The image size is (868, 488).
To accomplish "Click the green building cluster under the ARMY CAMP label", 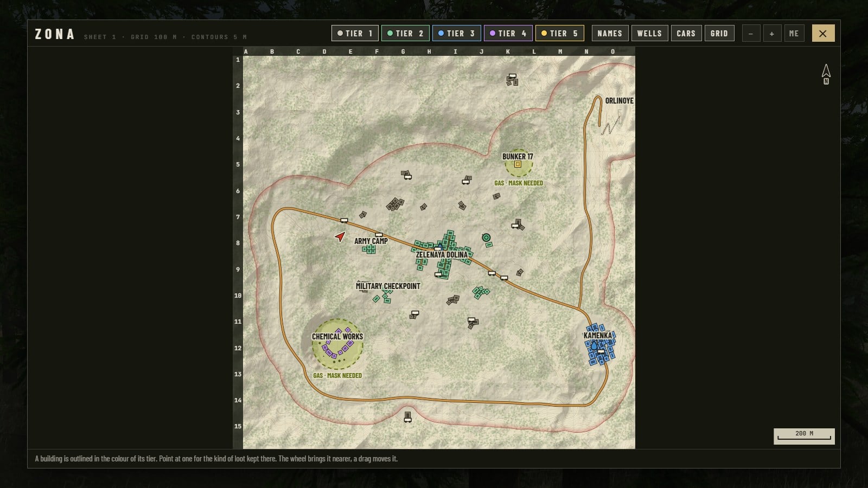I will point(369,249).
